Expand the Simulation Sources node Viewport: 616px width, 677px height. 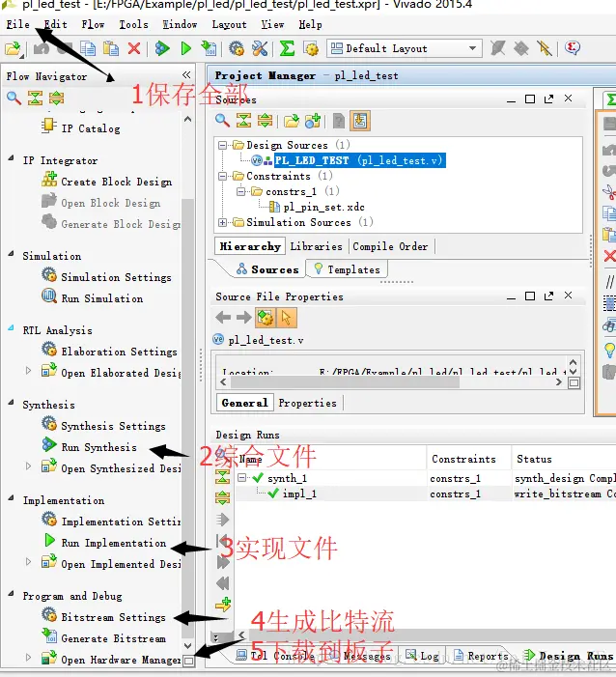click(222, 223)
